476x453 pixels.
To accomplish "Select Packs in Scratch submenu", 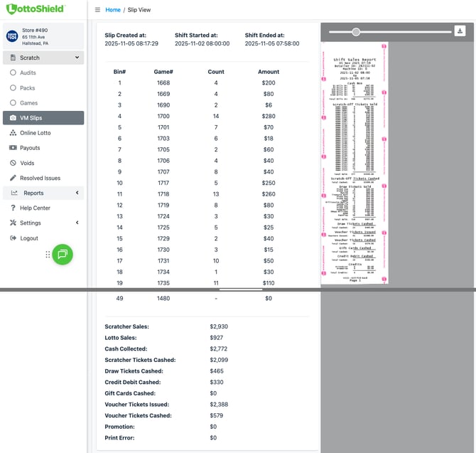I will 27,87.
